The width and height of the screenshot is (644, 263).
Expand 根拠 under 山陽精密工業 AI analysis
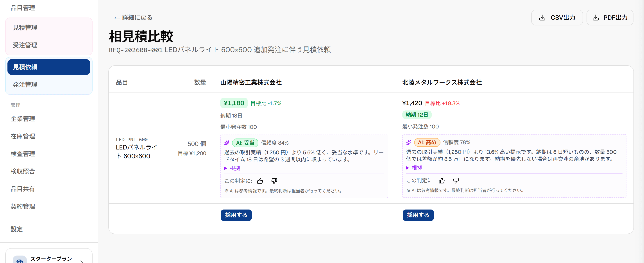point(232,168)
